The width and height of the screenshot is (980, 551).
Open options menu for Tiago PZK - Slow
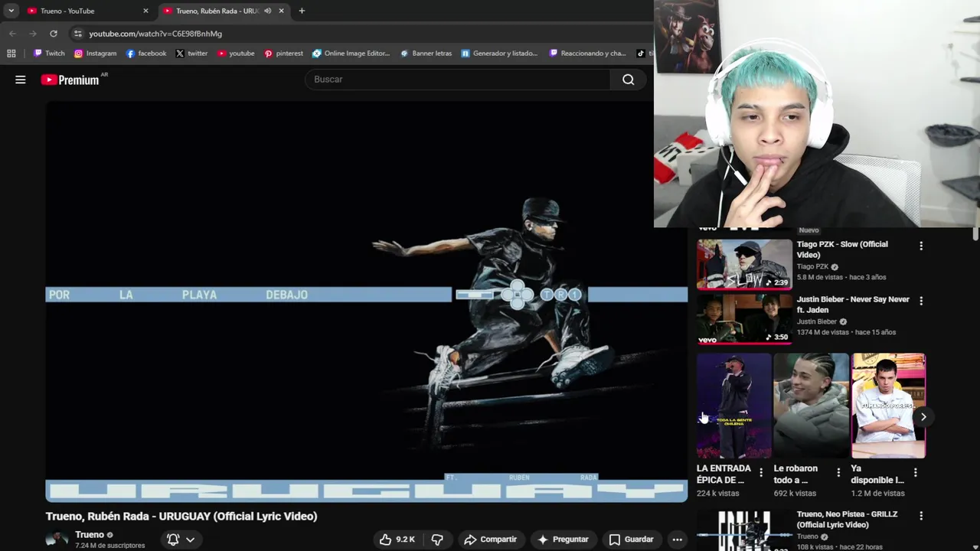pos(921,246)
